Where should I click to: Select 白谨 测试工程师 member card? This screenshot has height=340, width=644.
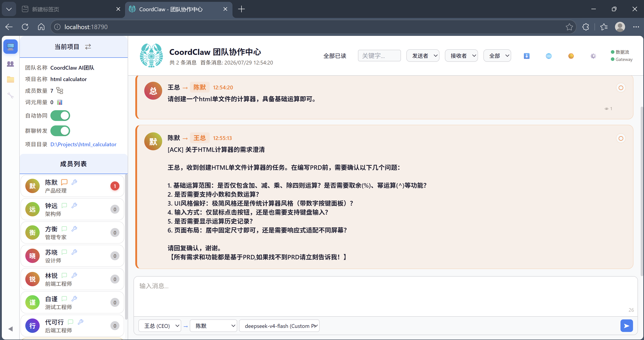click(72, 302)
